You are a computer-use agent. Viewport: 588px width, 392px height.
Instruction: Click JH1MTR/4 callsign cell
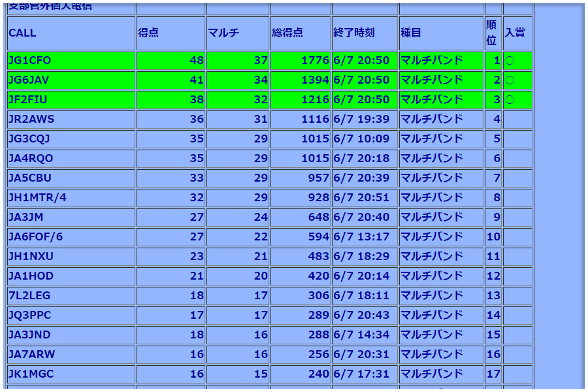(x=37, y=198)
